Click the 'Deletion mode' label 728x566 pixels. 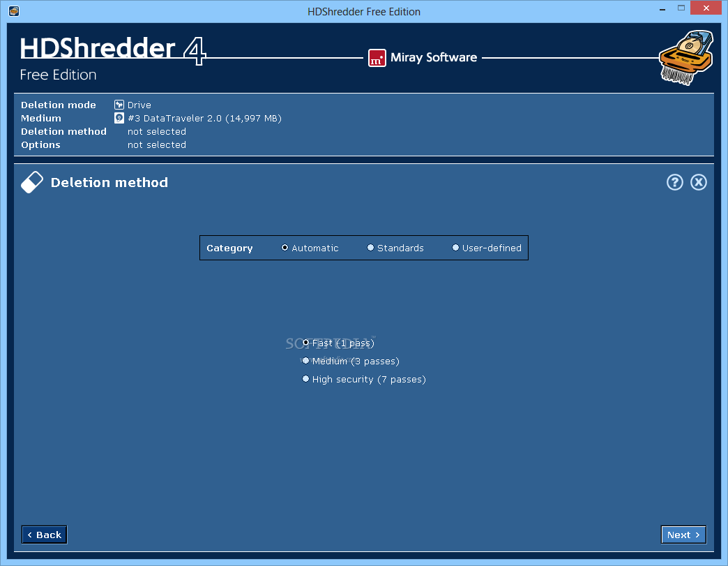point(59,105)
